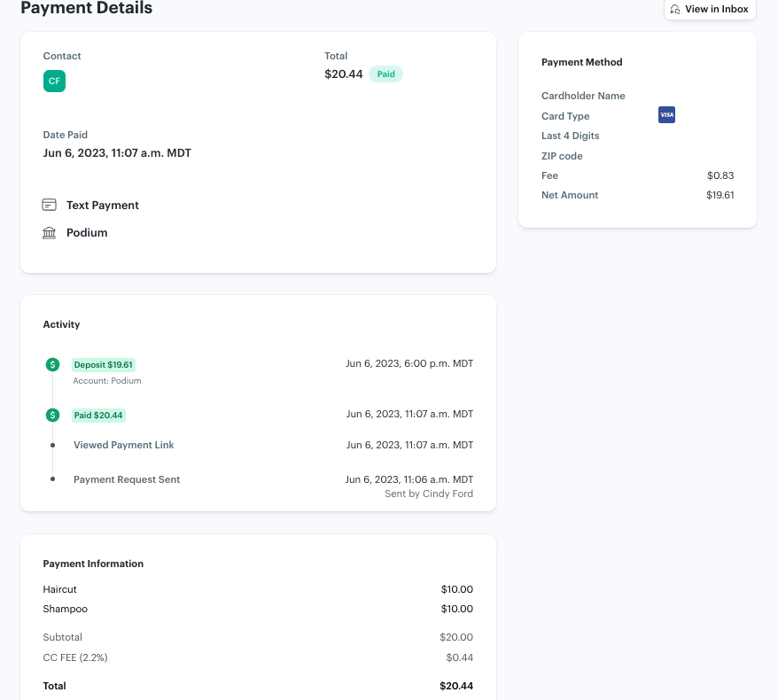This screenshot has width=778, height=700.
Task: Click the Payment Request Sent timeline marker
Action: [55, 478]
